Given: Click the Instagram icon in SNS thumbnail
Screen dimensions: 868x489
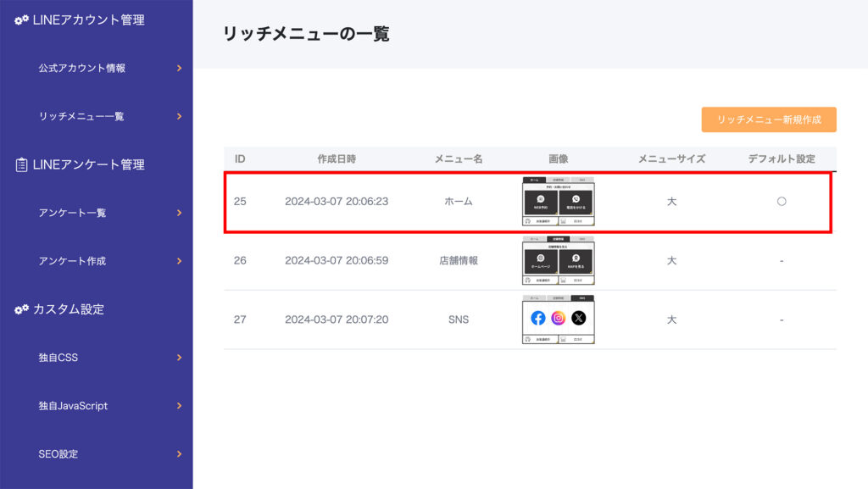Looking at the screenshot, I should (559, 319).
